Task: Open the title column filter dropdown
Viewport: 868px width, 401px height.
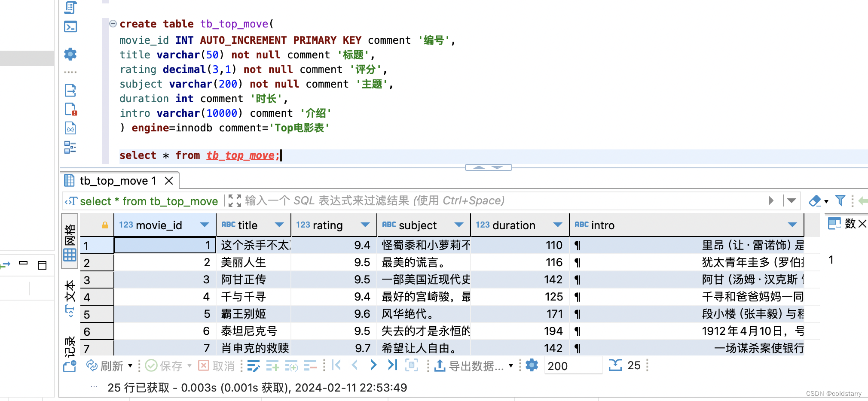Action: point(279,225)
